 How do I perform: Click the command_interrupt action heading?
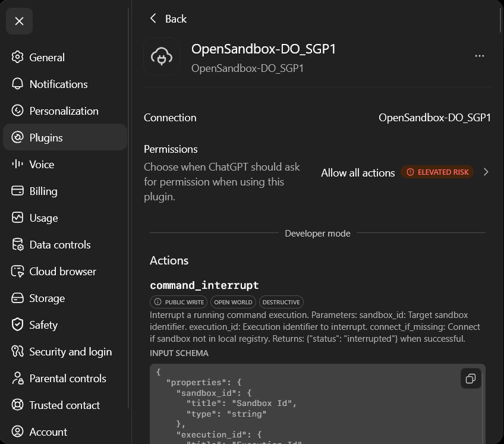[x=204, y=285]
